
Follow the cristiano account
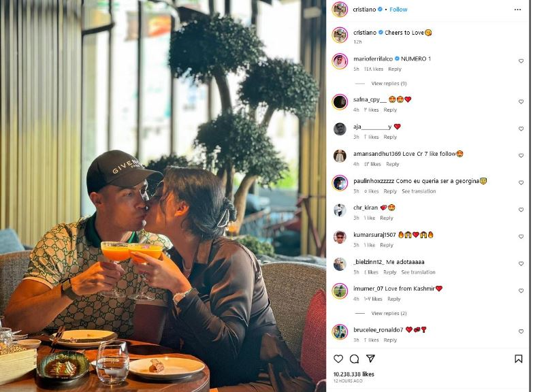pos(398,10)
